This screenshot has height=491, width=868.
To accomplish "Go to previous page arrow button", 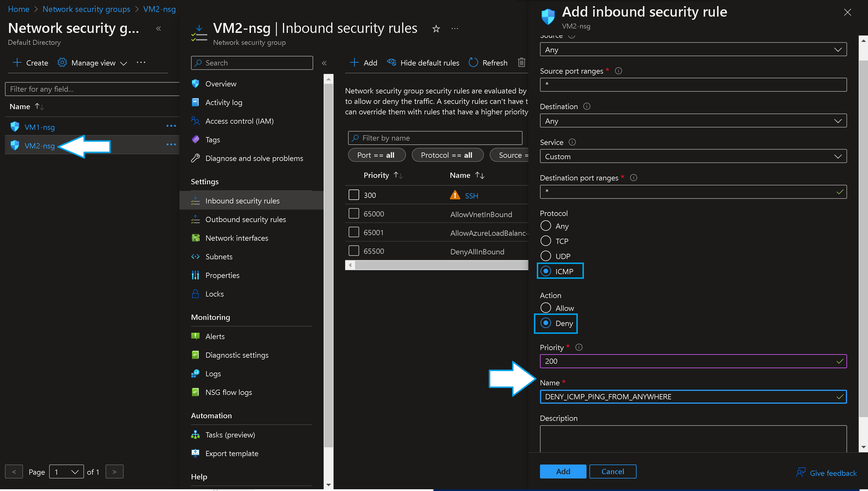I will [x=14, y=472].
